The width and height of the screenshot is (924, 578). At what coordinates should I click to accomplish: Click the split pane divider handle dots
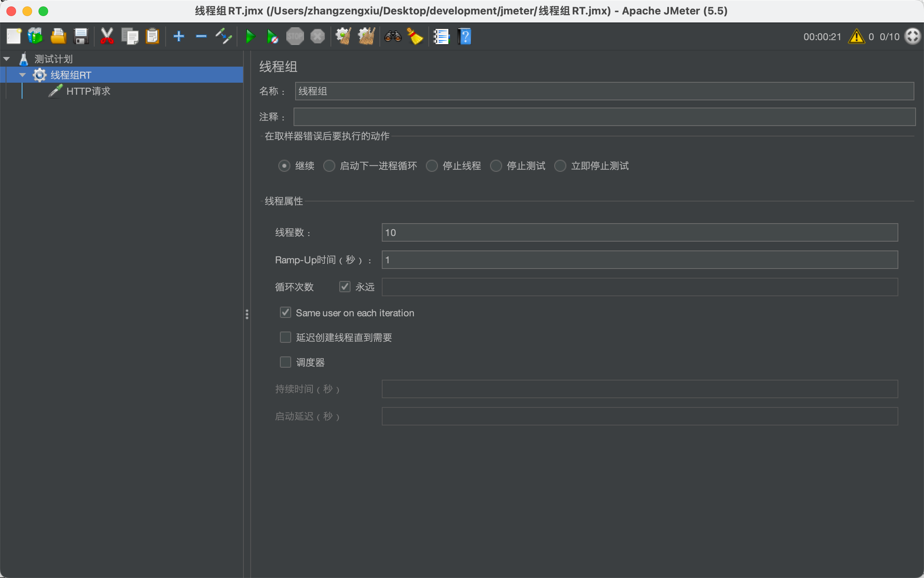[x=247, y=314]
